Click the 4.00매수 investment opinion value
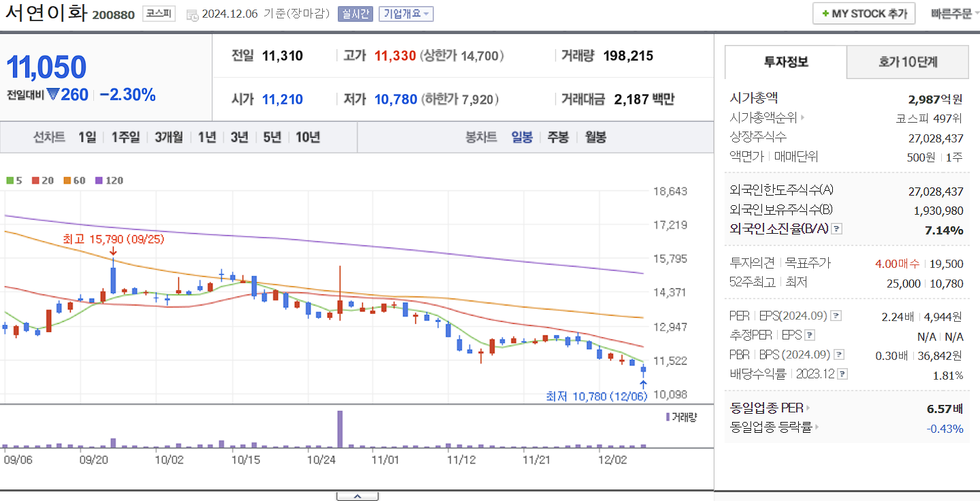This screenshot has height=501, width=980. [x=897, y=264]
